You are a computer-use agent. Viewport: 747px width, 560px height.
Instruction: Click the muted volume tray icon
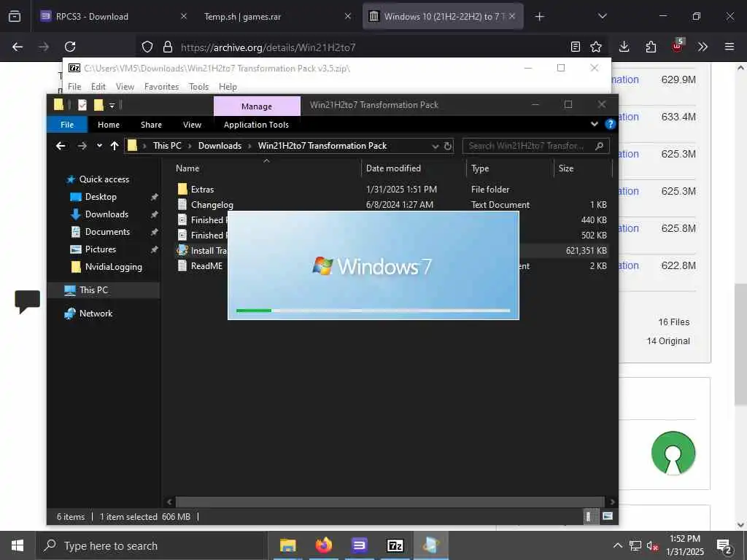[x=652, y=545]
